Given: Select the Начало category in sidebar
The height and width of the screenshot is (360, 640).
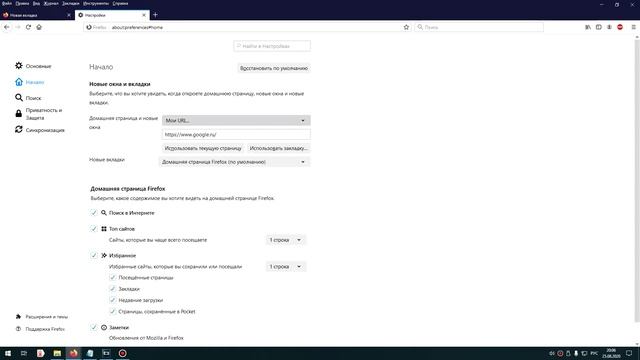Looking at the screenshot, I should coord(30,82).
